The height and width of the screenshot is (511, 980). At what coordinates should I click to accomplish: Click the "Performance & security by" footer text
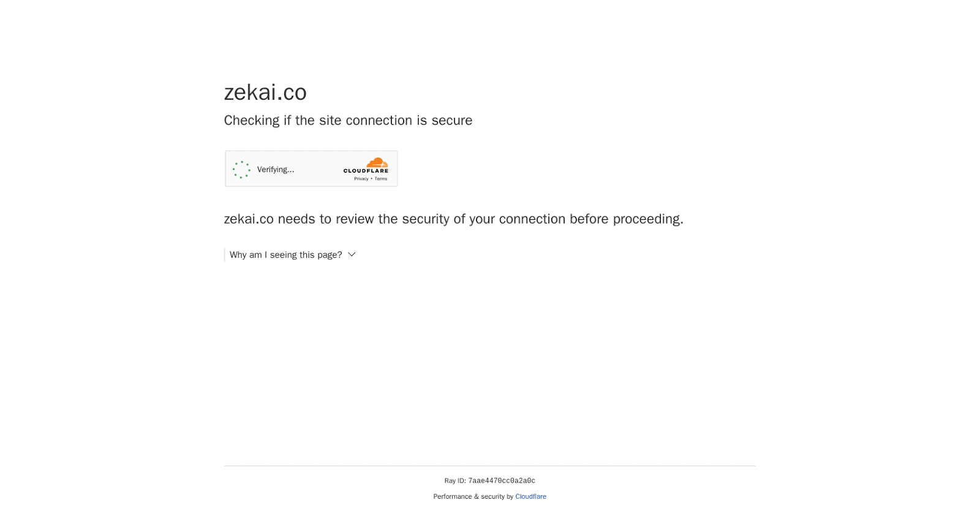pos(473,496)
